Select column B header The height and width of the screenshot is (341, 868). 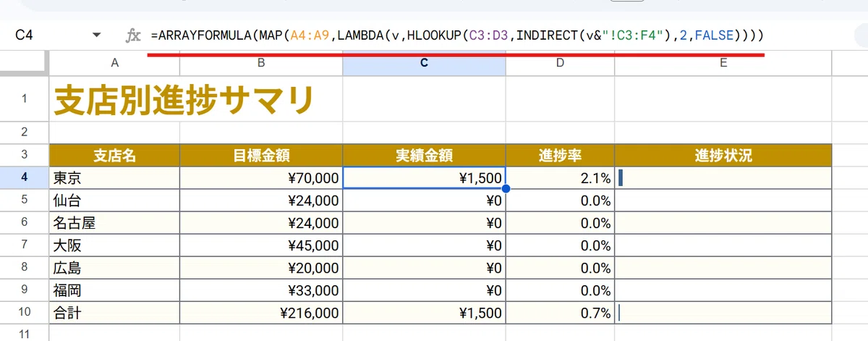261,63
